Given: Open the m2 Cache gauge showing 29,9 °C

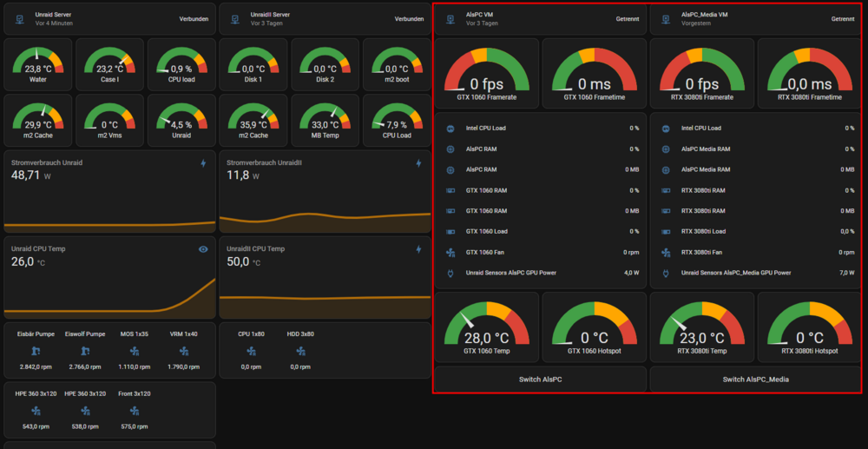Looking at the screenshot, I should click(x=38, y=120).
